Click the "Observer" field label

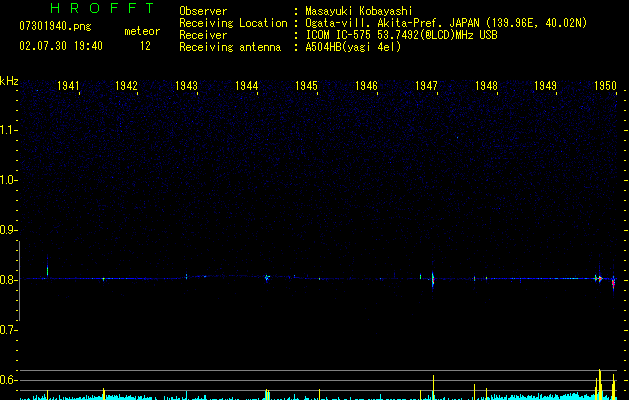(203, 11)
